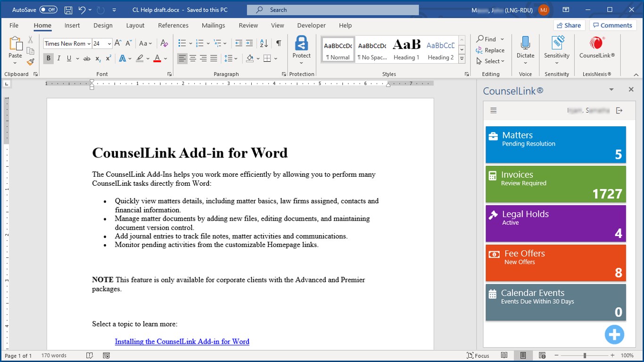Cut selection with the scissors icon
Viewport: 644px width, 362px height.
point(30,40)
